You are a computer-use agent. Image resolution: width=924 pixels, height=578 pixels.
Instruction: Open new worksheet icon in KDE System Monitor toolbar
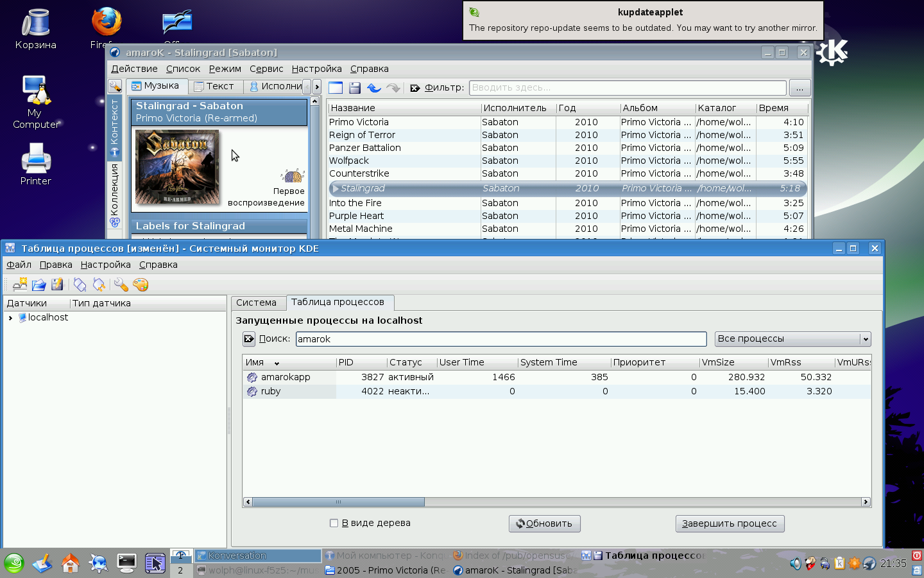pos(20,285)
